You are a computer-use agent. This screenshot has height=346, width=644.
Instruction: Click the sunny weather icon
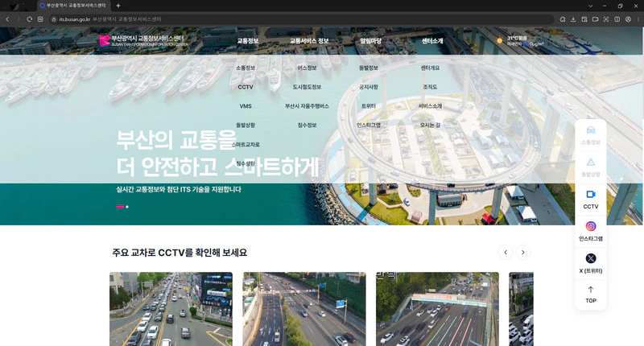pyautogui.click(x=499, y=40)
